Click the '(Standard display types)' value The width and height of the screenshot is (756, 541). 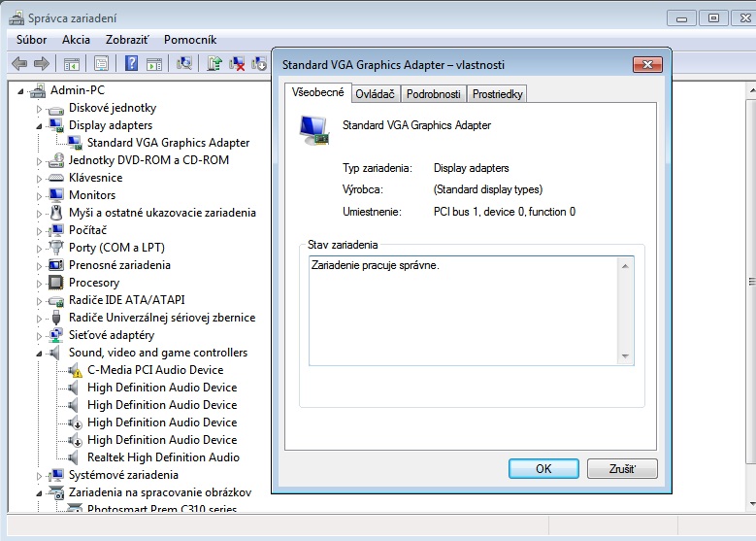pos(488,189)
